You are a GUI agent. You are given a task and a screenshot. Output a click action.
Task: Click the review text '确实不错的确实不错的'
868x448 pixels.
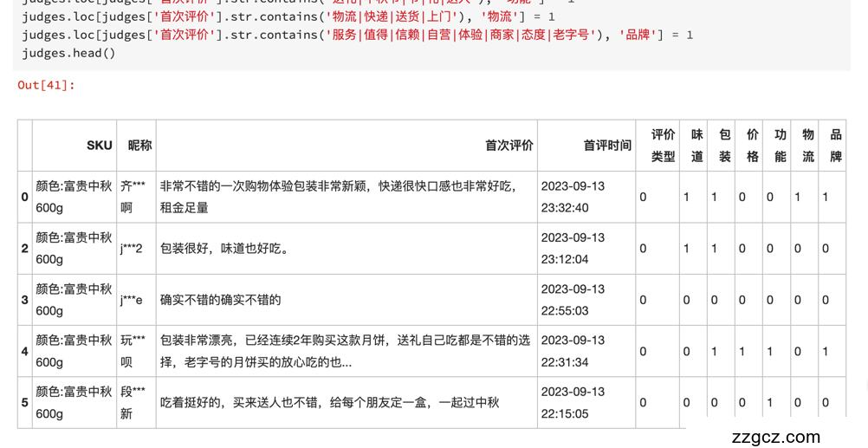coord(221,300)
